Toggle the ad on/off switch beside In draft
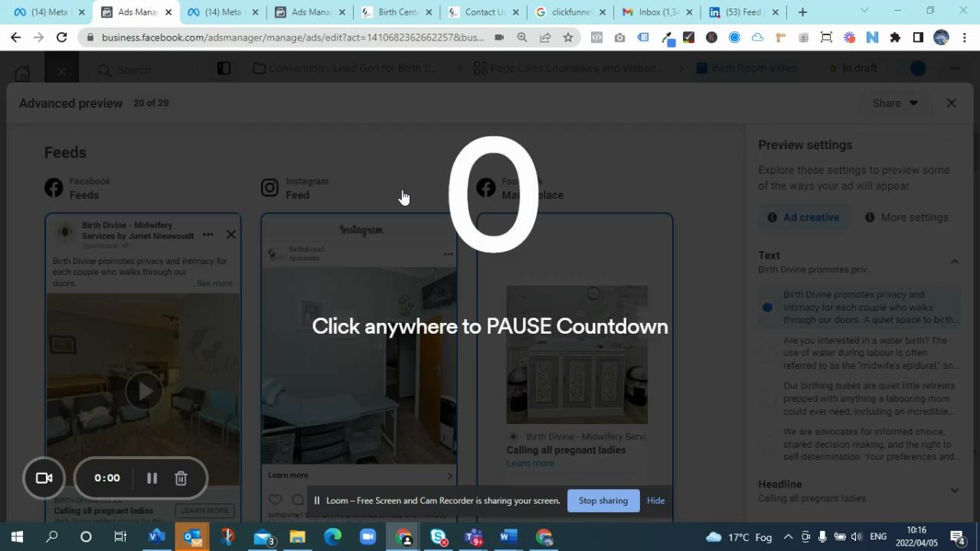Image resolution: width=980 pixels, height=551 pixels. coord(917,68)
